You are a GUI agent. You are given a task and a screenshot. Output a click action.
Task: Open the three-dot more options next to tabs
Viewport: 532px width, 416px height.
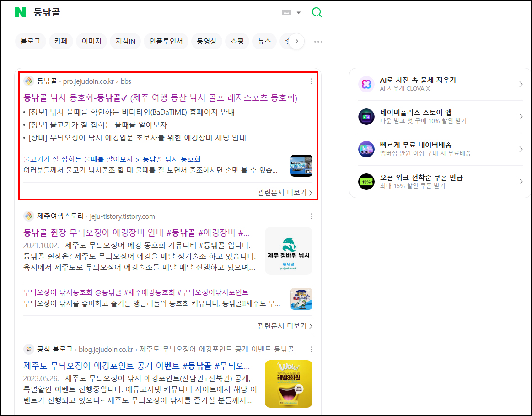pyautogui.click(x=318, y=41)
